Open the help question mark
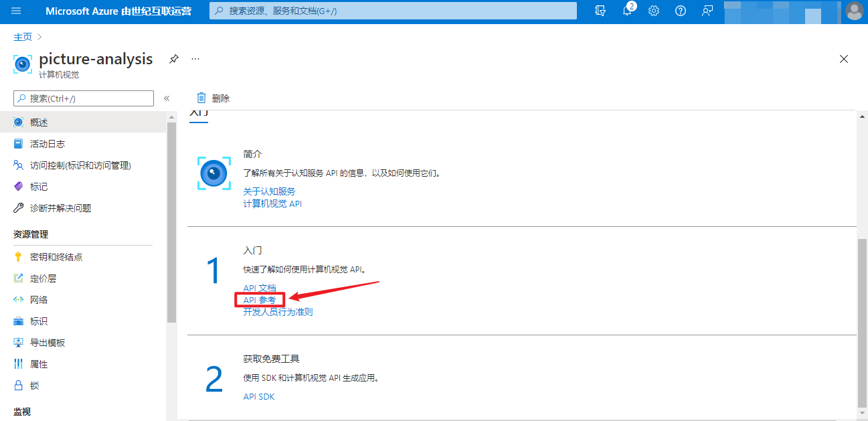This screenshot has width=868, height=421. [681, 11]
